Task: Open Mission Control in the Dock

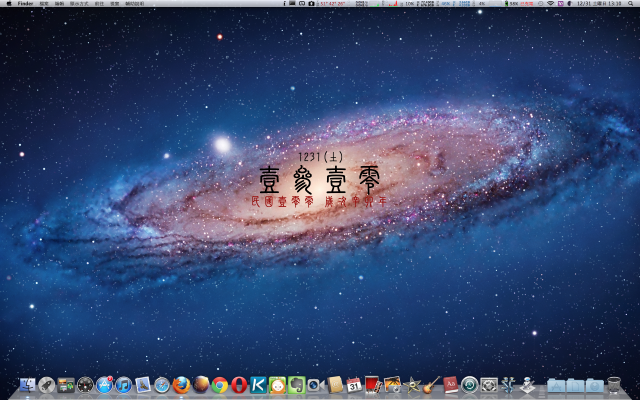Action: click(66, 385)
